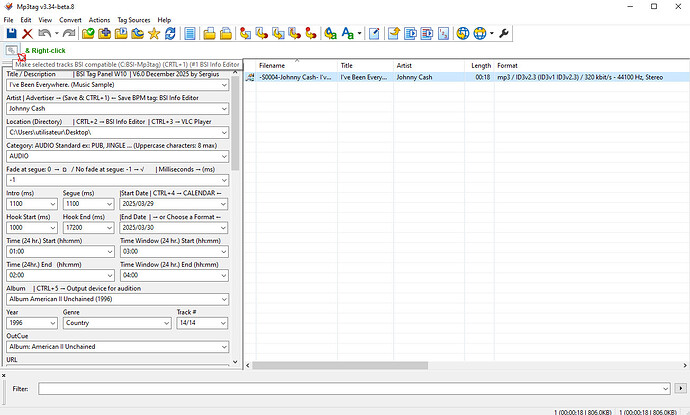The height and width of the screenshot is (415, 690).
Task: Open the Tag Sources menu
Action: pyautogui.click(x=134, y=20)
